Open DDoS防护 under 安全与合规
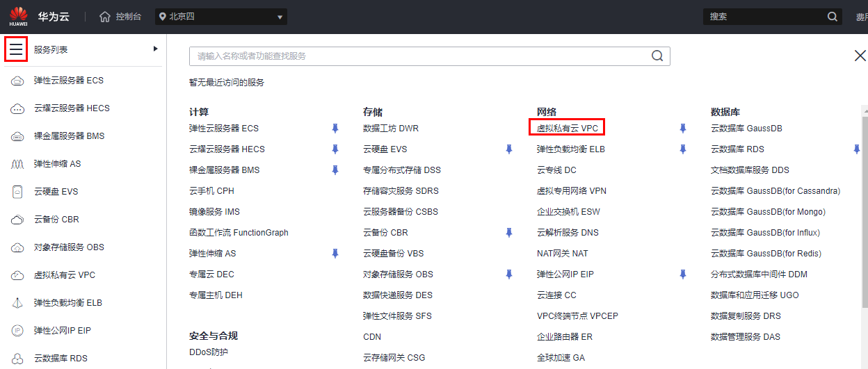 point(209,352)
